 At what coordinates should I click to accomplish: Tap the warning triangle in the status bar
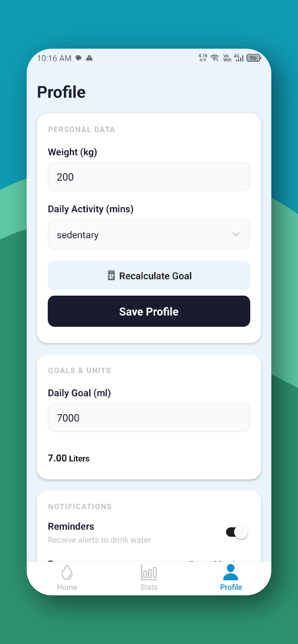90,58
